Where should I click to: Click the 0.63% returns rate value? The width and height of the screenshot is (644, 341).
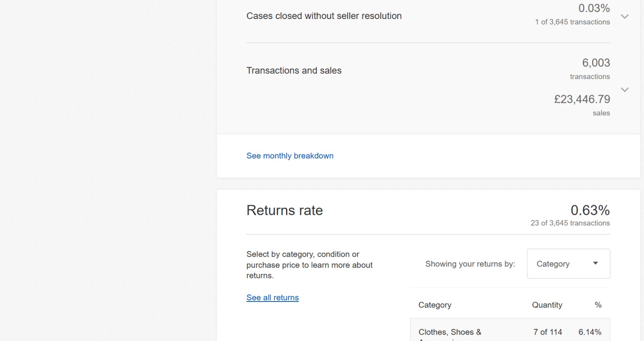pyautogui.click(x=590, y=210)
